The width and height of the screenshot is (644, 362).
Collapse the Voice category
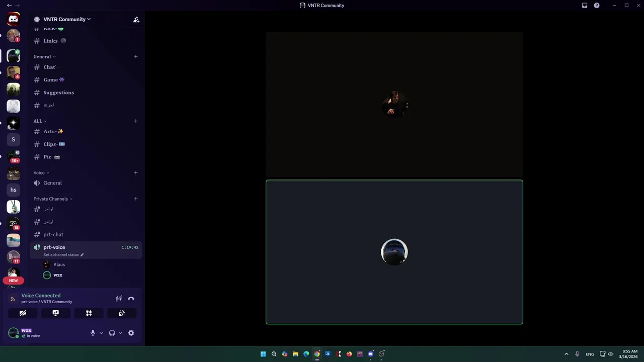click(x=42, y=173)
